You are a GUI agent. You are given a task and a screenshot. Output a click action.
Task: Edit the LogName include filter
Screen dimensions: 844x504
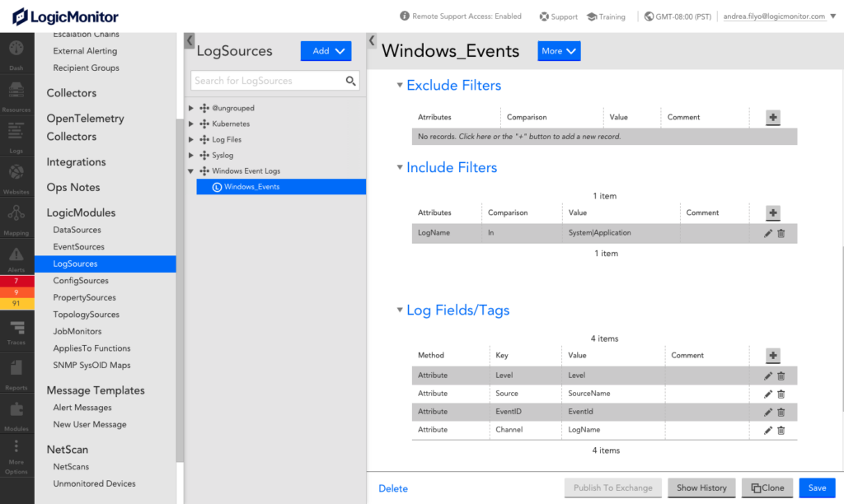(768, 233)
